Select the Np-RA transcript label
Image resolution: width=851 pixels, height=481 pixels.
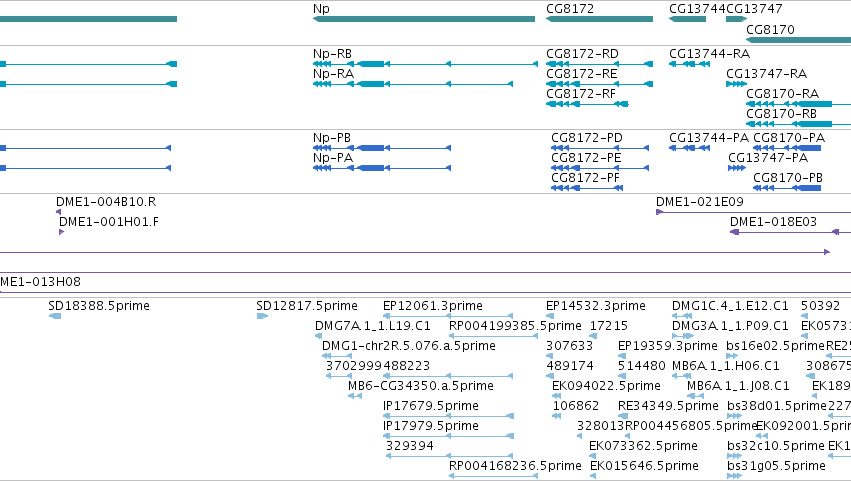[x=333, y=74]
